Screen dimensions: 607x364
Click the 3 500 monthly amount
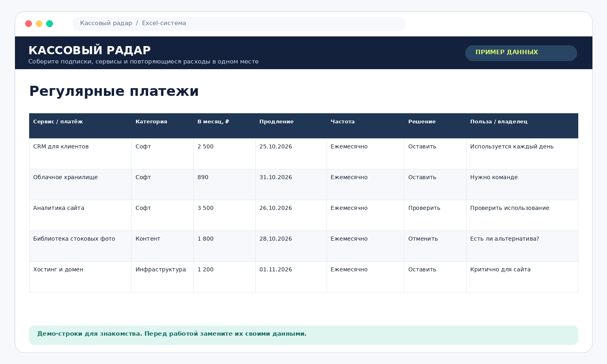[x=224, y=215]
